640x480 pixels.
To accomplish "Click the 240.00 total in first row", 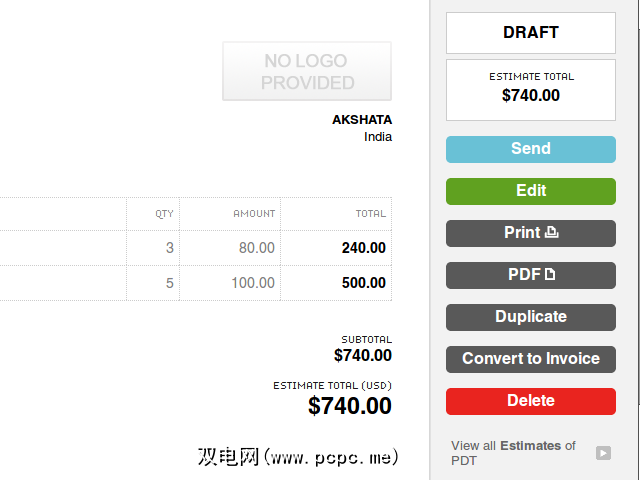I will (364, 248).
